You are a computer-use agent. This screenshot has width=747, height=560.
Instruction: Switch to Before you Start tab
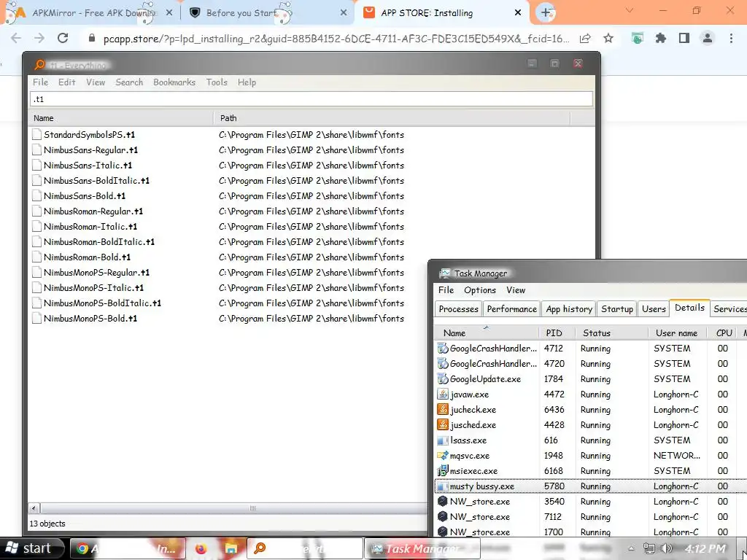tap(267, 13)
